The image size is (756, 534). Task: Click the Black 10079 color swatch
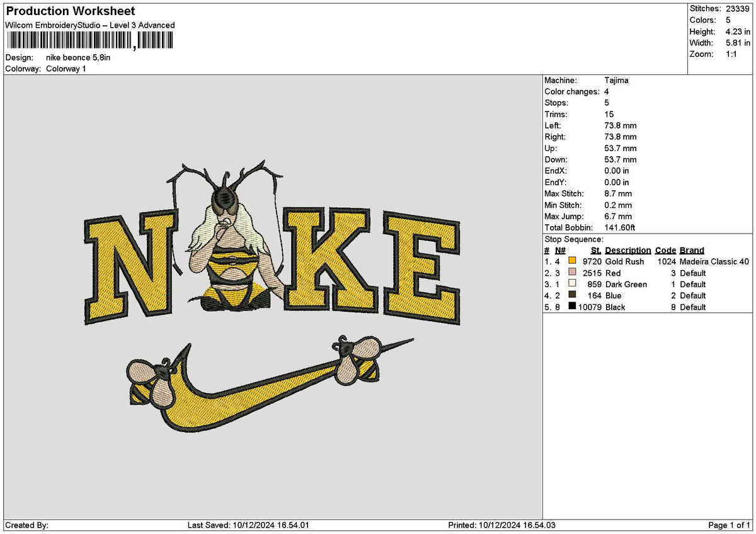[x=572, y=307]
